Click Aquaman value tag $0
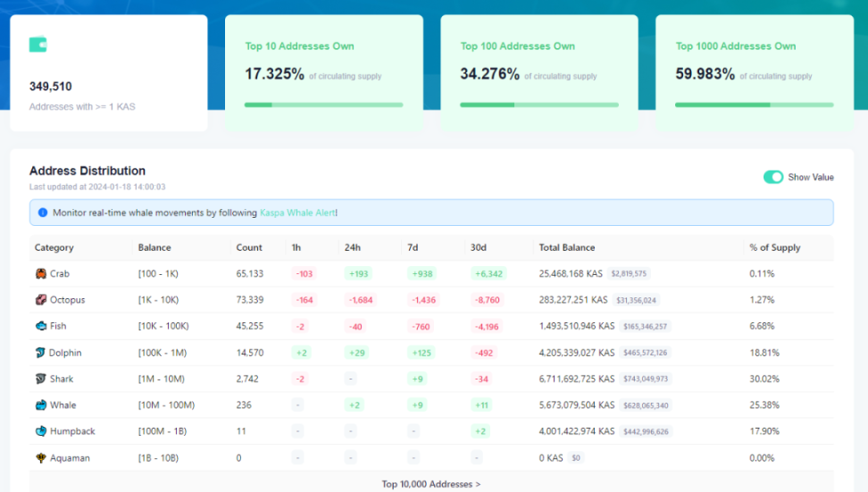Image resolution: width=868 pixels, height=492 pixels. [x=576, y=458]
